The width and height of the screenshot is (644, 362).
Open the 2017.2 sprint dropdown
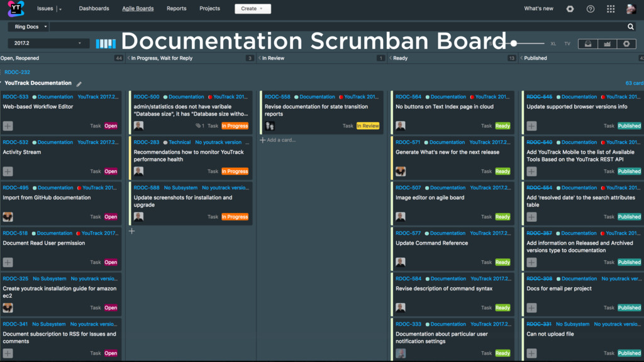click(48, 43)
